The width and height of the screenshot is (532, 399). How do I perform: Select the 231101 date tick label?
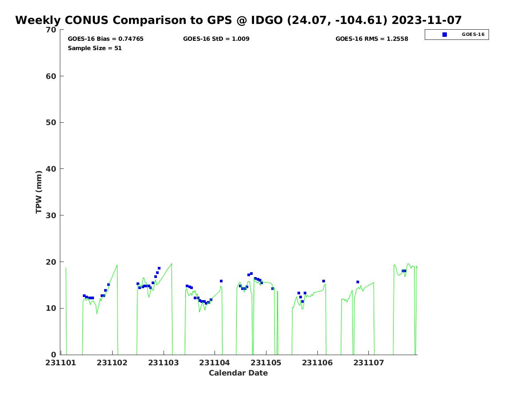[x=61, y=363]
